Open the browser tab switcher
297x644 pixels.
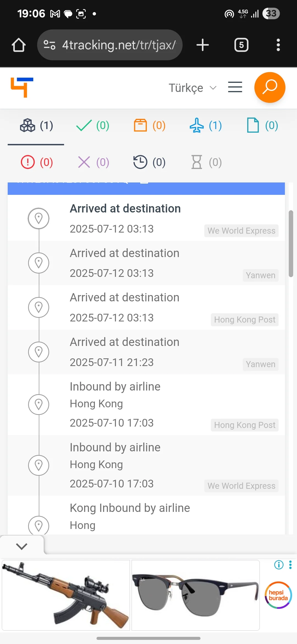[x=241, y=45]
